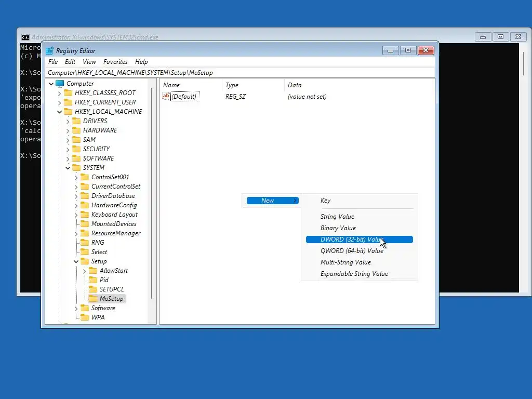The width and height of the screenshot is (532, 399).
Task: Click the SECURITY folder icon
Action: click(x=77, y=149)
